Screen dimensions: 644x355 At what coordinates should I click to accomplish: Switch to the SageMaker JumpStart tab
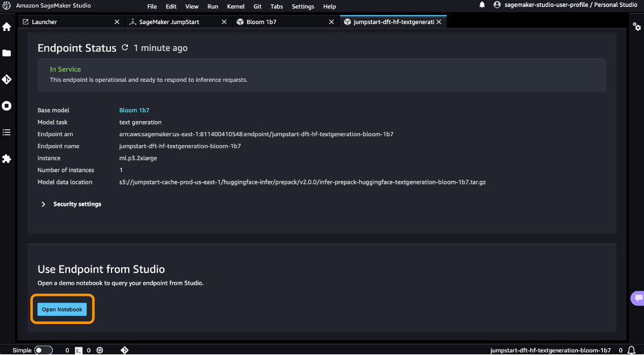coord(178,22)
